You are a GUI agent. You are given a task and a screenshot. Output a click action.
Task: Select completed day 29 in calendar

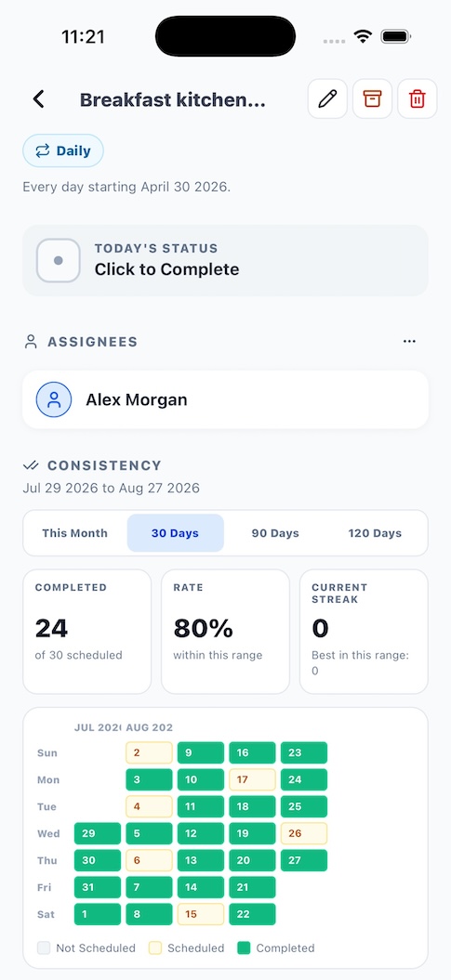[x=98, y=833]
